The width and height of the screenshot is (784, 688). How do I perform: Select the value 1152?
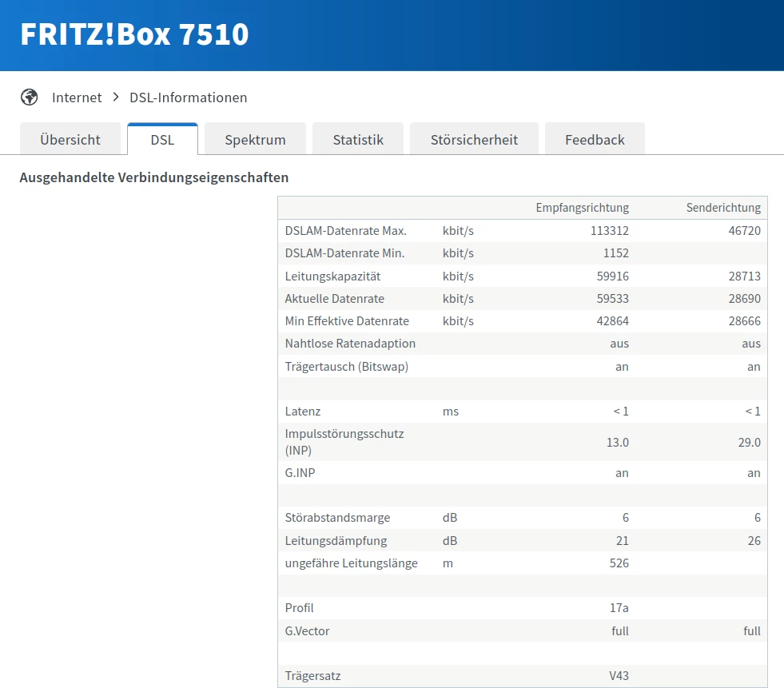point(616,253)
